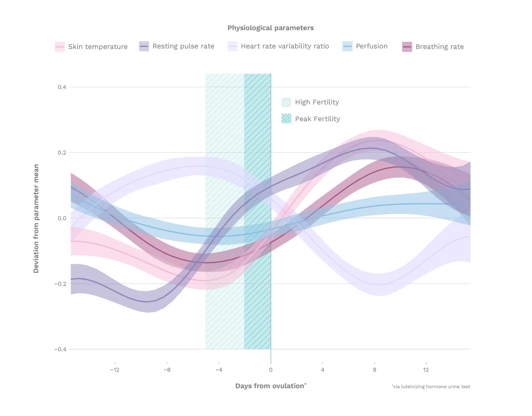Screen dimensions: 532x416
Task: Click the Heart rate variability ratio swatch
Action: (232, 46)
